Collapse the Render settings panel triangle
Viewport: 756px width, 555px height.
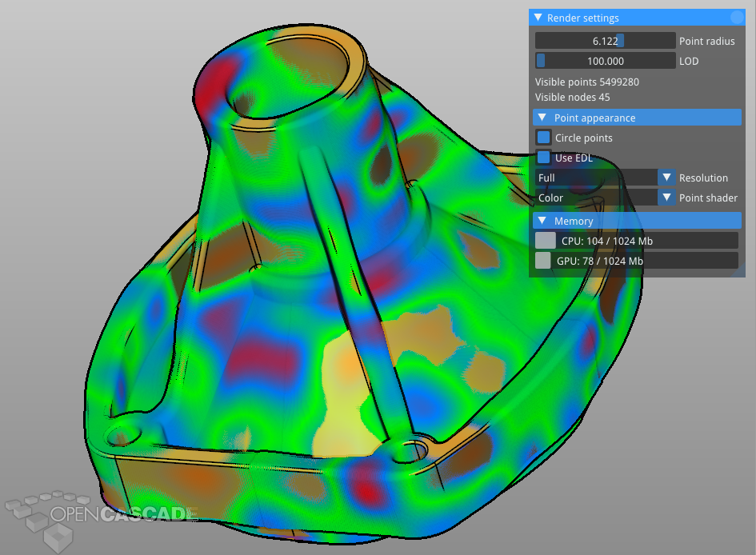click(x=538, y=18)
